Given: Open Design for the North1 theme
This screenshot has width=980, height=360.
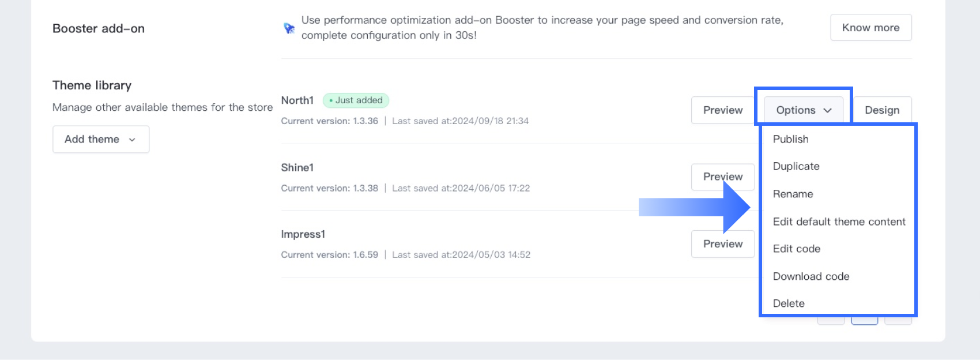Looking at the screenshot, I should click(x=881, y=110).
